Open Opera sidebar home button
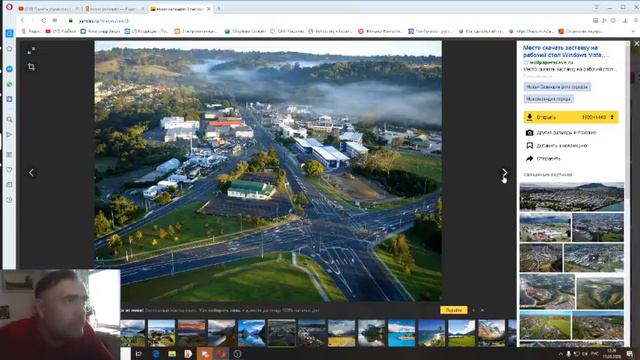The height and width of the screenshot is (360, 640). tap(9, 33)
